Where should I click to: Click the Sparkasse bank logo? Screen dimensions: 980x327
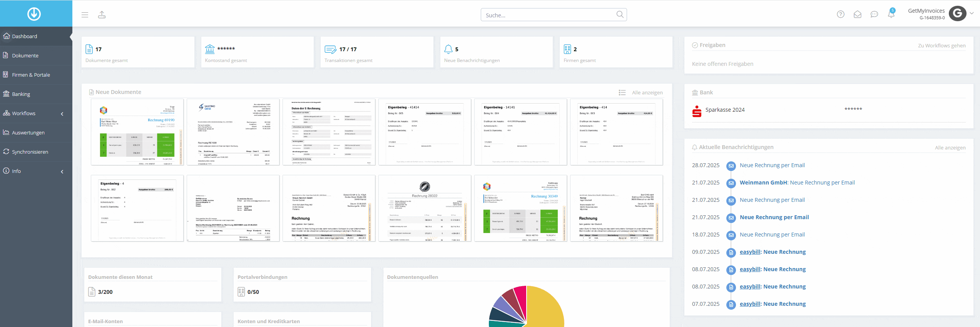tap(697, 111)
